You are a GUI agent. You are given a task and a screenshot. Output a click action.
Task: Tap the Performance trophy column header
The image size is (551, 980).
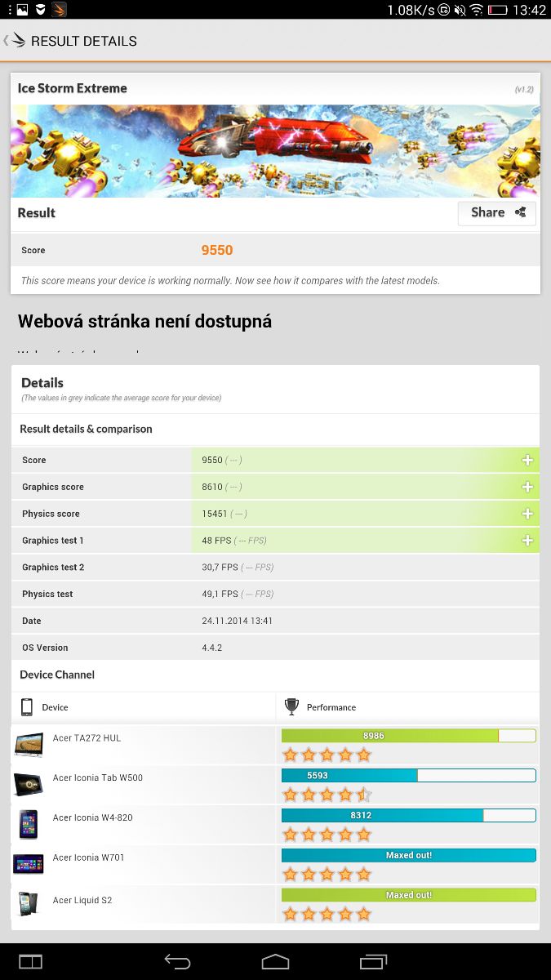click(321, 707)
